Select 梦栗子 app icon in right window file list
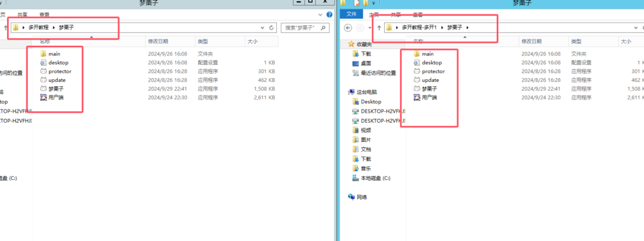The height and width of the screenshot is (241, 644). point(417,89)
